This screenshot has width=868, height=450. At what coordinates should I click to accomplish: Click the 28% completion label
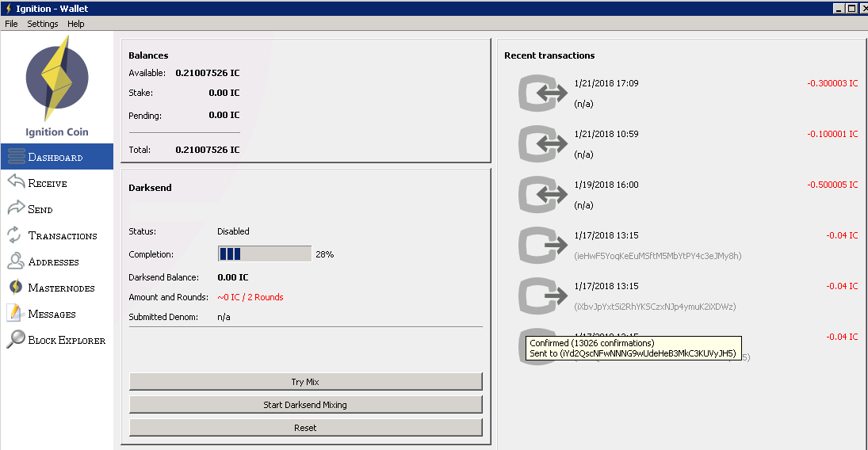click(324, 254)
